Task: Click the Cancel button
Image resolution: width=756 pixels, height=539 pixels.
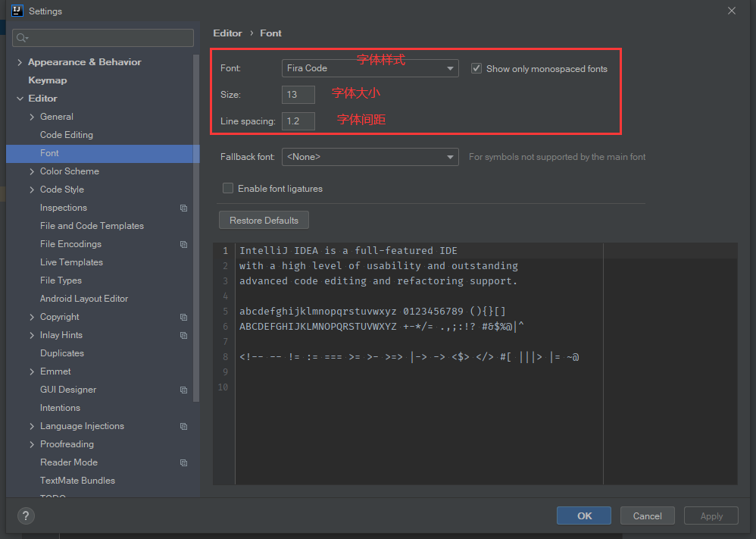Action: pyautogui.click(x=647, y=515)
